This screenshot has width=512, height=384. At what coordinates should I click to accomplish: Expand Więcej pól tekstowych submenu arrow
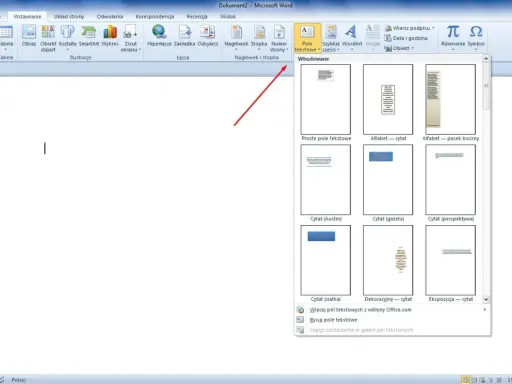(x=485, y=309)
